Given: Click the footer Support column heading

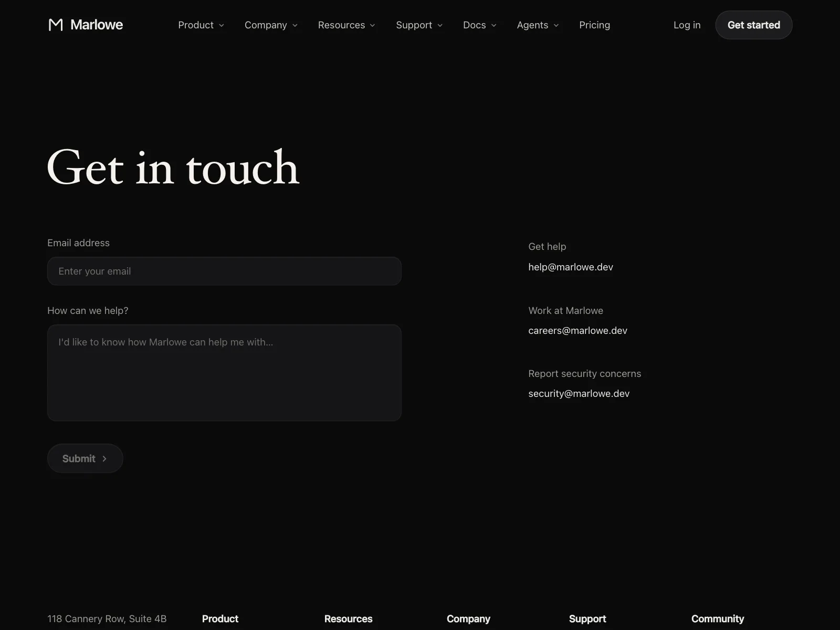Looking at the screenshot, I should pyautogui.click(x=587, y=618).
